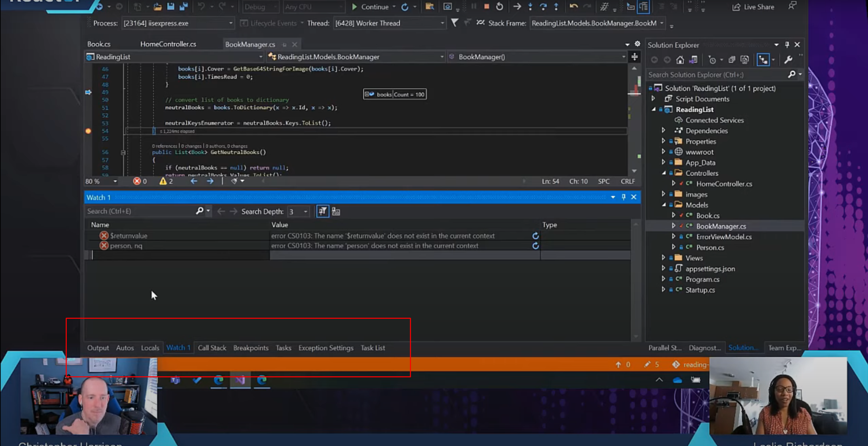
Task: Expand the Views folder
Action: (663, 258)
